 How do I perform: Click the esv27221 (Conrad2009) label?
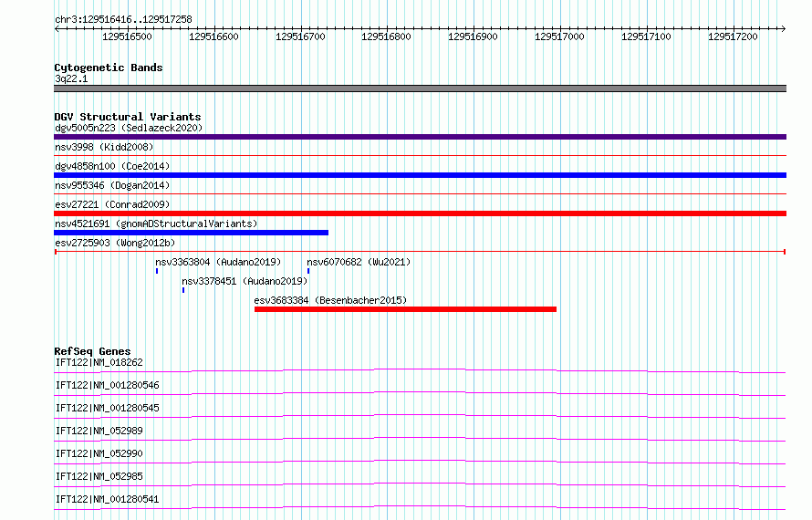[x=112, y=204]
